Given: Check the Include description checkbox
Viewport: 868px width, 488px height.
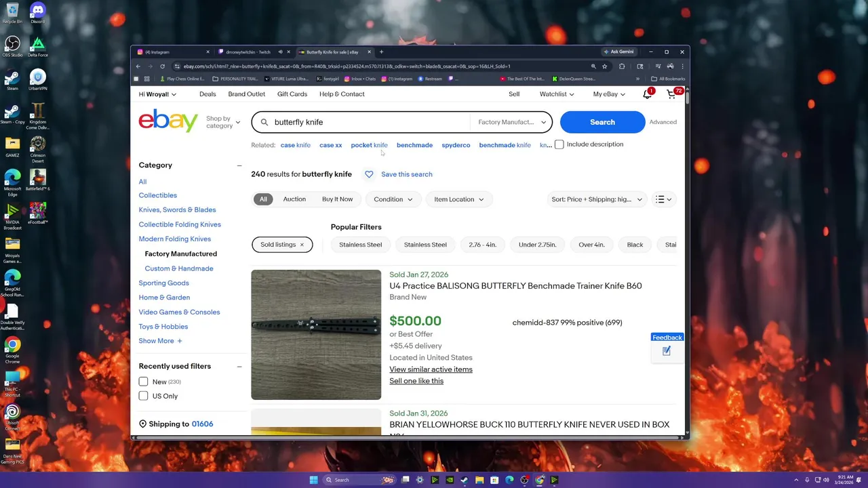Looking at the screenshot, I should pos(559,144).
